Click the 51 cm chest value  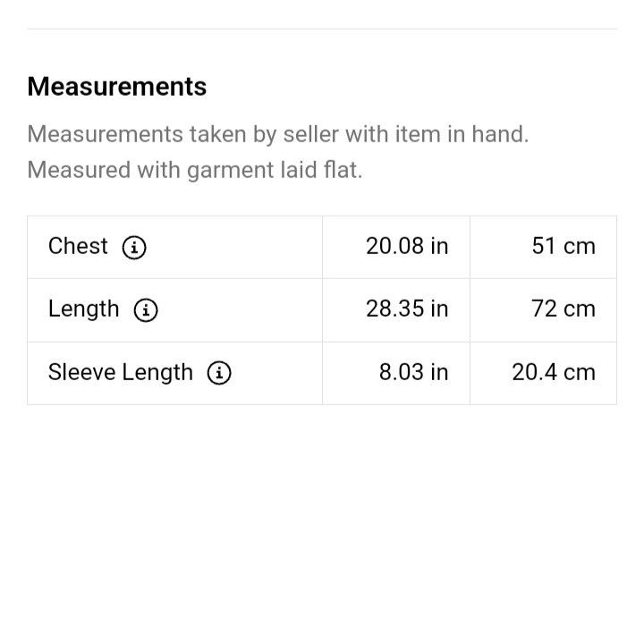pos(563,247)
